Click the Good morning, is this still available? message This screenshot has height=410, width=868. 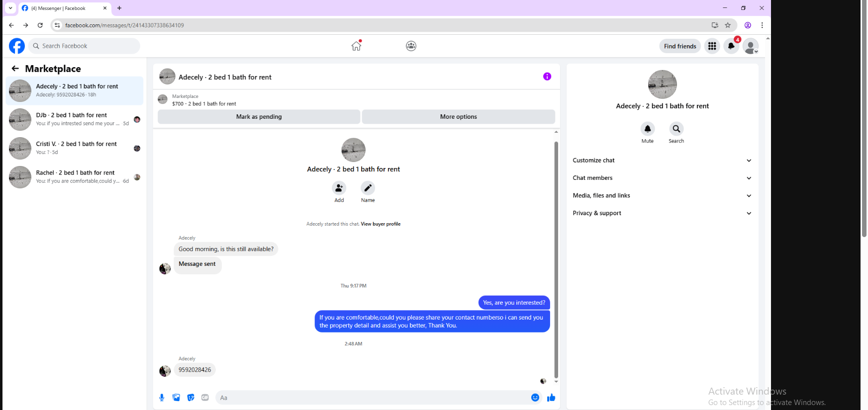[x=226, y=249]
